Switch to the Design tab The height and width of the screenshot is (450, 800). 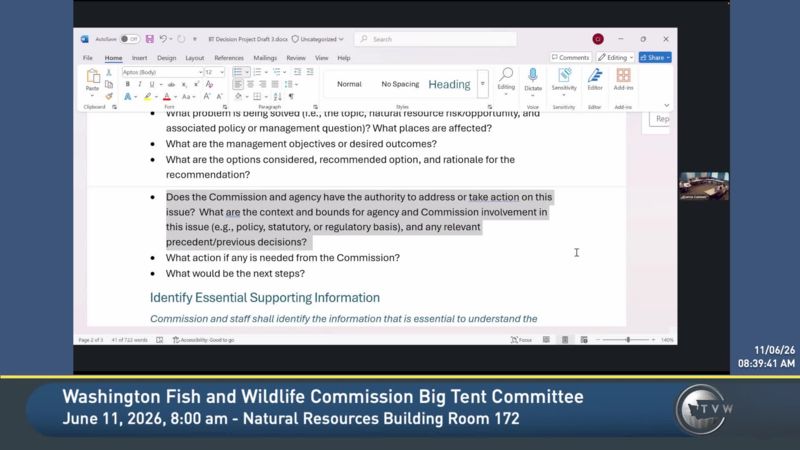[166, 58]
